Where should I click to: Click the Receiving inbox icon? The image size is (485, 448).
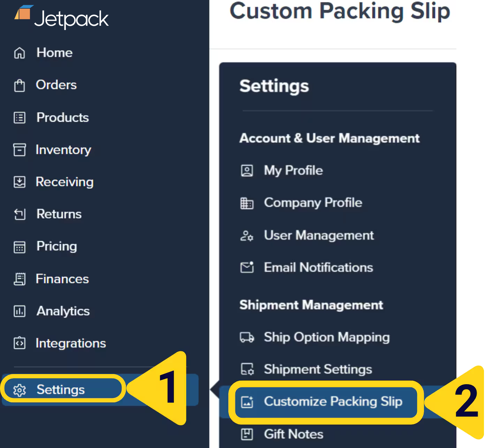point(19,182)
